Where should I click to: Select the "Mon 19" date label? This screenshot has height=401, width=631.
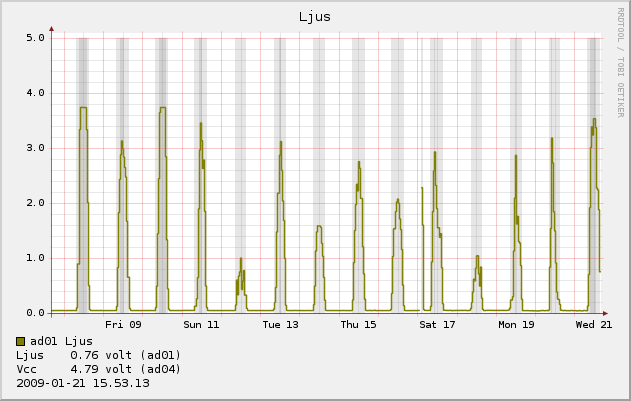point(516,325)
